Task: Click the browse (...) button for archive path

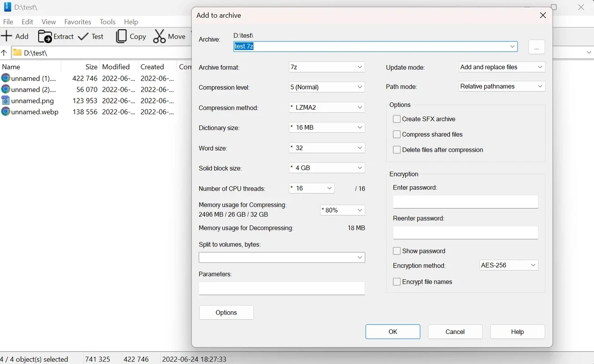Action: [537, 47]
